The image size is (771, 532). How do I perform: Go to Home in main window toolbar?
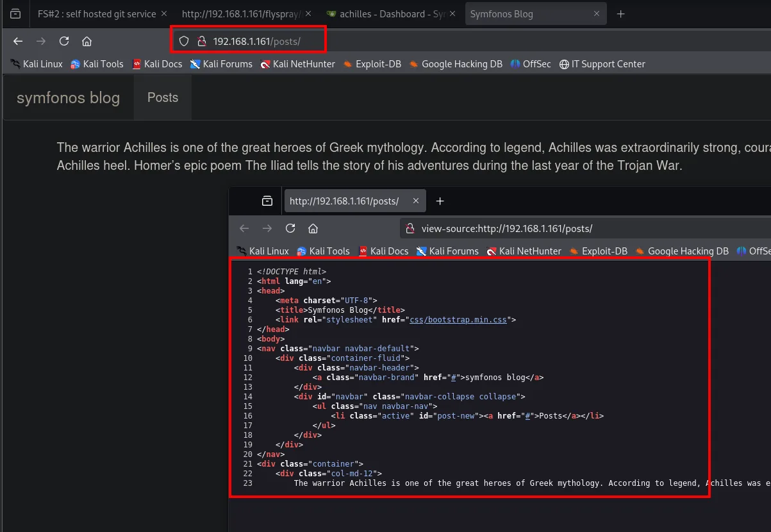pos(87,42)
